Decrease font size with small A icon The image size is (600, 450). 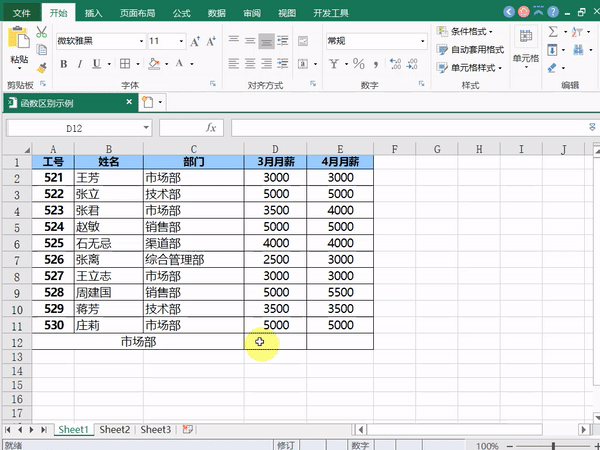[x=211, y=41]
